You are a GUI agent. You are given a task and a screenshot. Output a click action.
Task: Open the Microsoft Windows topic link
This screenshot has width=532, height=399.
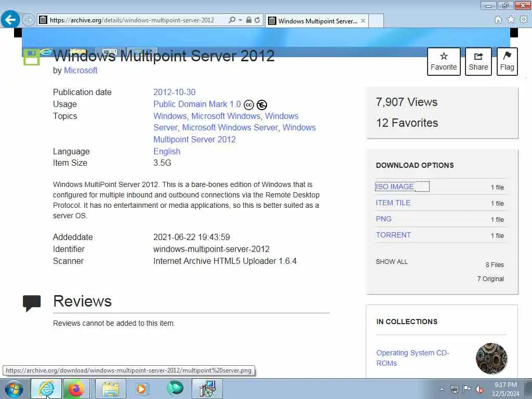226,116
